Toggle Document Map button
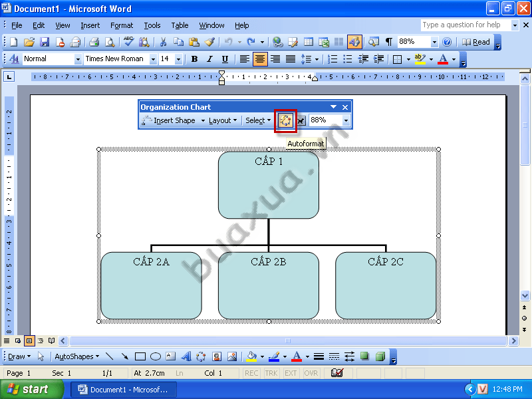Viewport: 532px width, 399px height. click(374, 42)
